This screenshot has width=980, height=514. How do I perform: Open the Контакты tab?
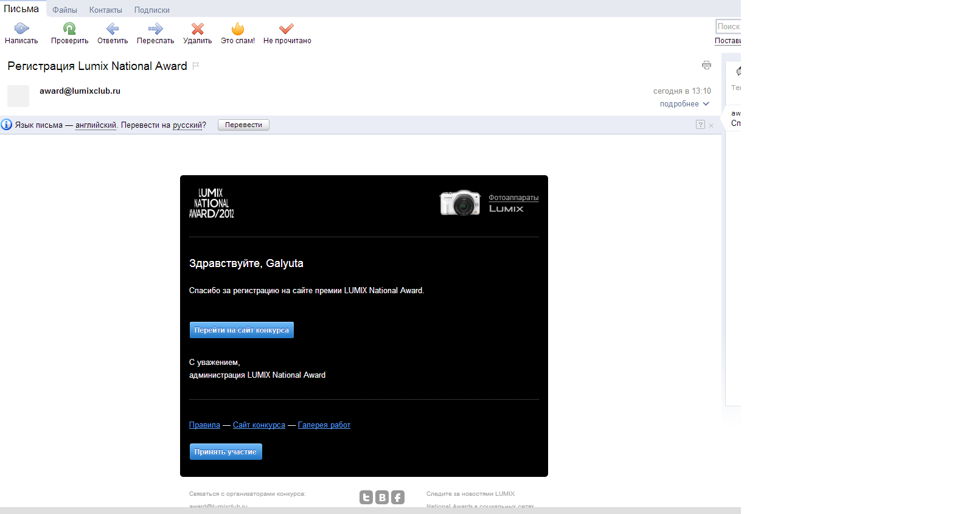click(x=106, y=10)
